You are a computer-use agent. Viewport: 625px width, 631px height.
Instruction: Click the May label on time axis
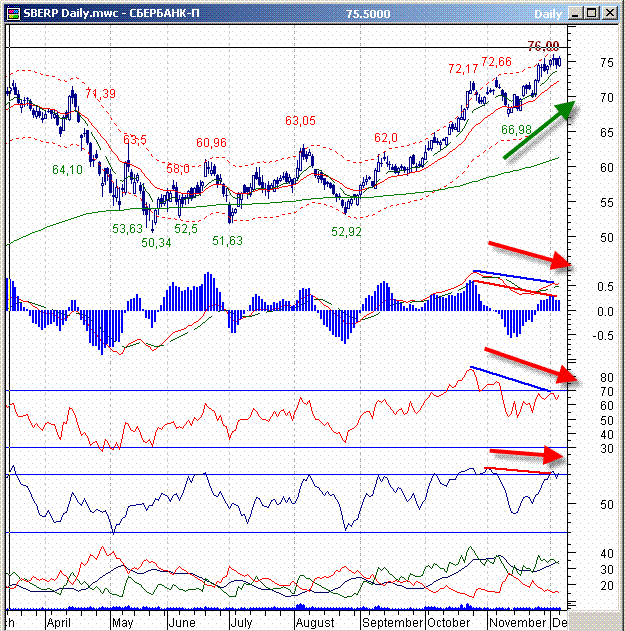pyautogui.click(x=121, y=621)
